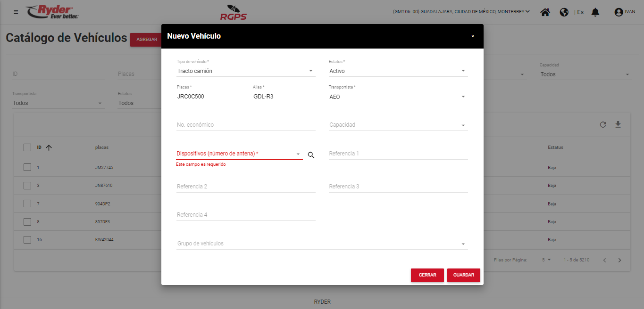Refresh the vehicle table
Image resolution: width=644 pixels, height=309 pixels.
coord(602,125)
